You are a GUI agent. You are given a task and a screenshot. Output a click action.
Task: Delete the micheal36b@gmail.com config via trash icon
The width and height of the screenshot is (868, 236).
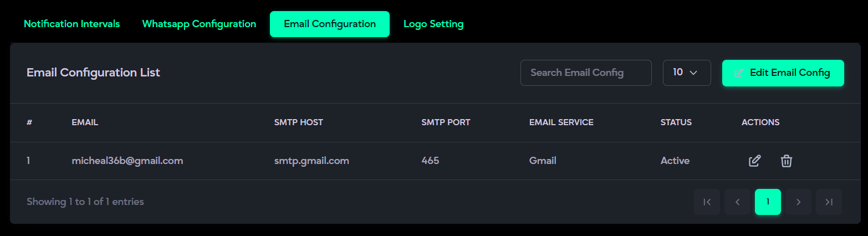786,161
